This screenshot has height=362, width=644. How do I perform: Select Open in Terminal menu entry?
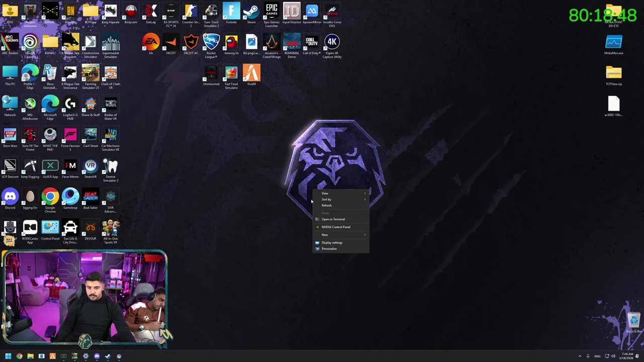coord(341,219)
